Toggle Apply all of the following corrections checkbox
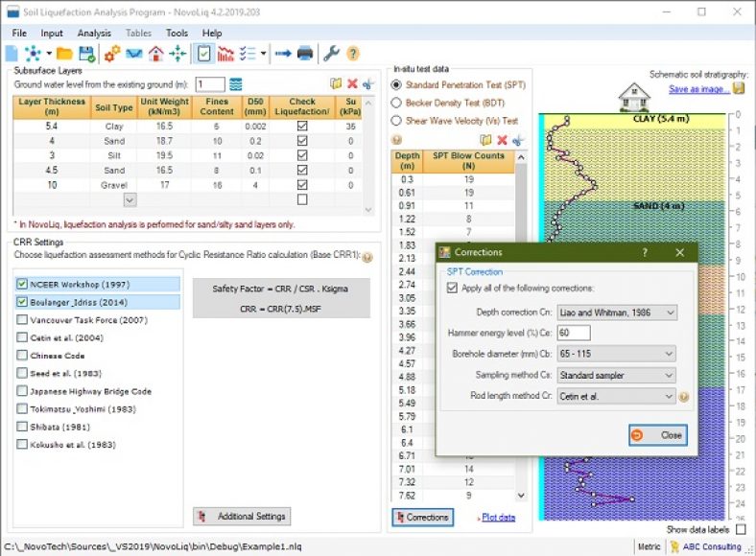Viewport: 756px width, 556px height. click(452, 288)
